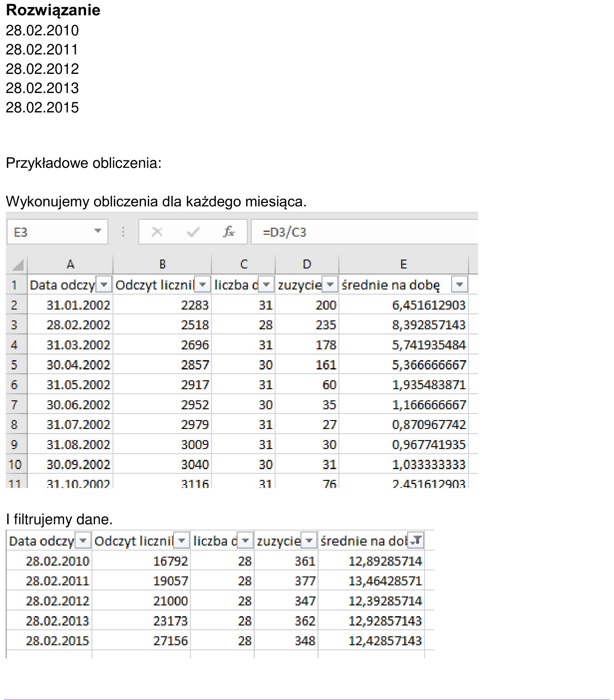Click filtered zuzycie cell 347

286,601
